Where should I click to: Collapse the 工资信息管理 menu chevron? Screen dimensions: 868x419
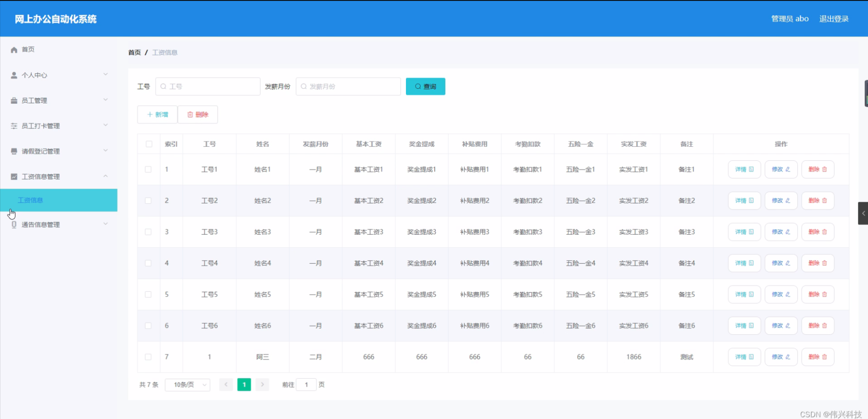pyautogui.click(x=106, y=176)
